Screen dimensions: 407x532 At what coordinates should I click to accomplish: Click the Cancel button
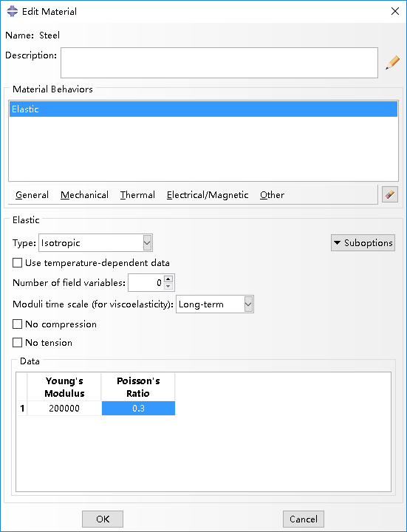click(x=303, y=519)
